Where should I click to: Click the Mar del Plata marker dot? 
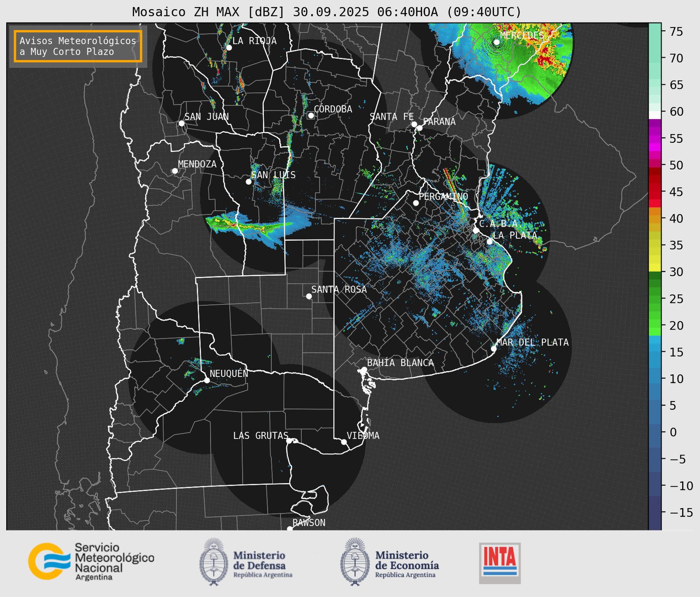click(493, 349)
